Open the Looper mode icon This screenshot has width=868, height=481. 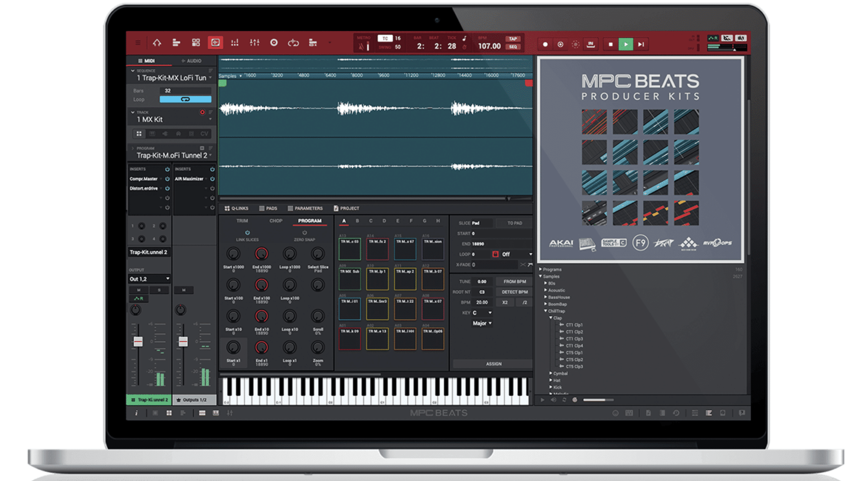click(293, 43)
